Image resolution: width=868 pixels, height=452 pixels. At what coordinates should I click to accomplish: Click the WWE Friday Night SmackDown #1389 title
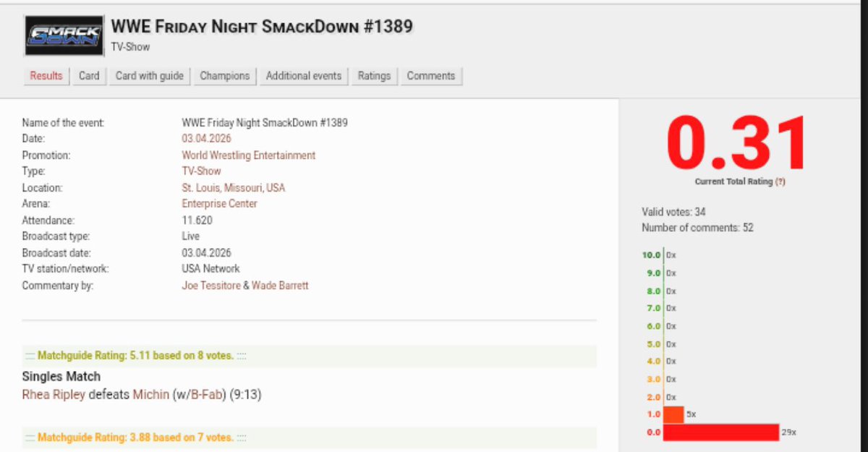[x=262, y=27]
